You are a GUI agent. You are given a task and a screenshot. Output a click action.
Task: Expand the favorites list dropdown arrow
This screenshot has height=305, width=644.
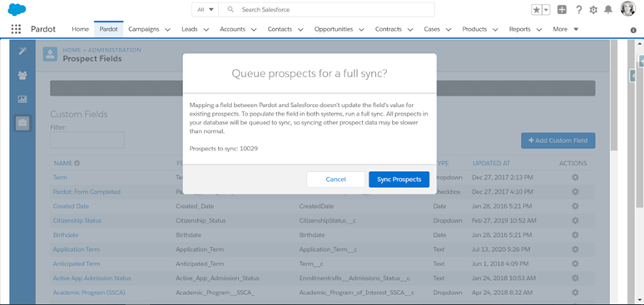pos(547,10)
